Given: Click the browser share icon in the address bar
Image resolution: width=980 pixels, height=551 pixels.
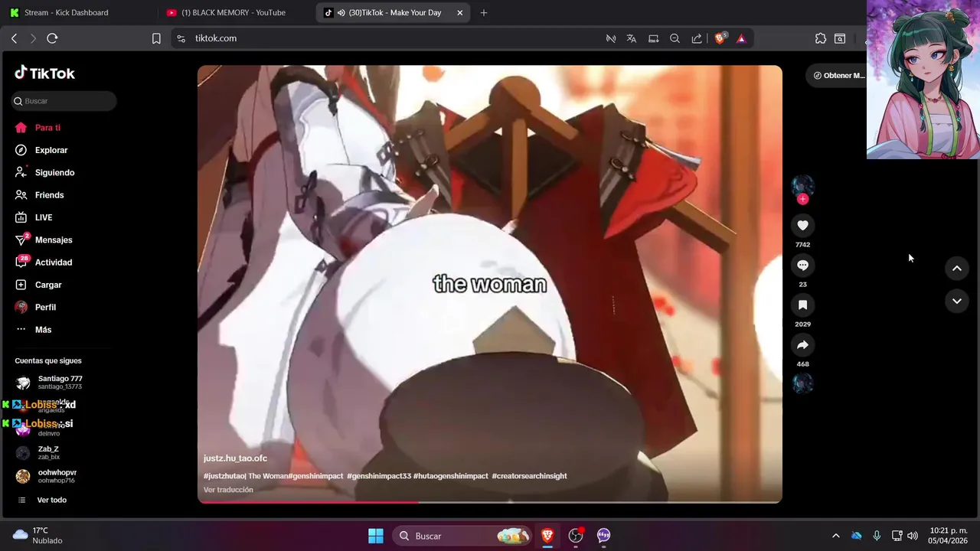Looking at the screenshot, I should click(x=697, y=38).
